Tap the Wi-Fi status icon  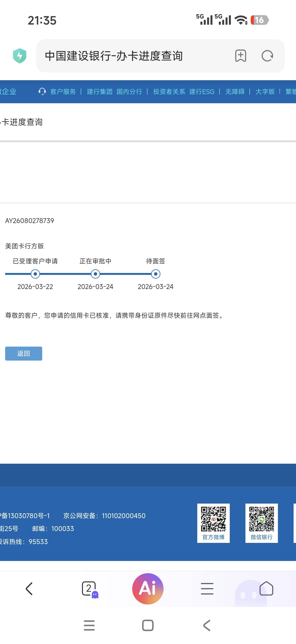pyautogui.click(x=241, y=20)
